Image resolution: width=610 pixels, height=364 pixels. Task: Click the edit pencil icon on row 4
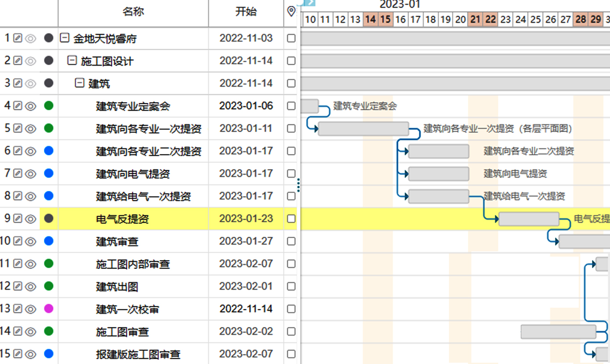pyautogui.click(x=18, y=106)
